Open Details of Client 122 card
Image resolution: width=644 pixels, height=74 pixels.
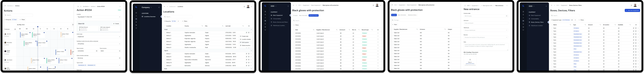click(116, 24)
